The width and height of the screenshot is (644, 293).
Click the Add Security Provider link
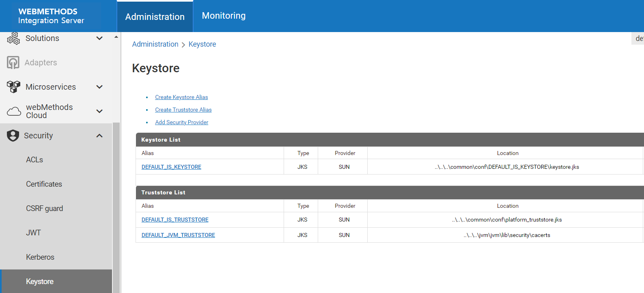(182, 122)
